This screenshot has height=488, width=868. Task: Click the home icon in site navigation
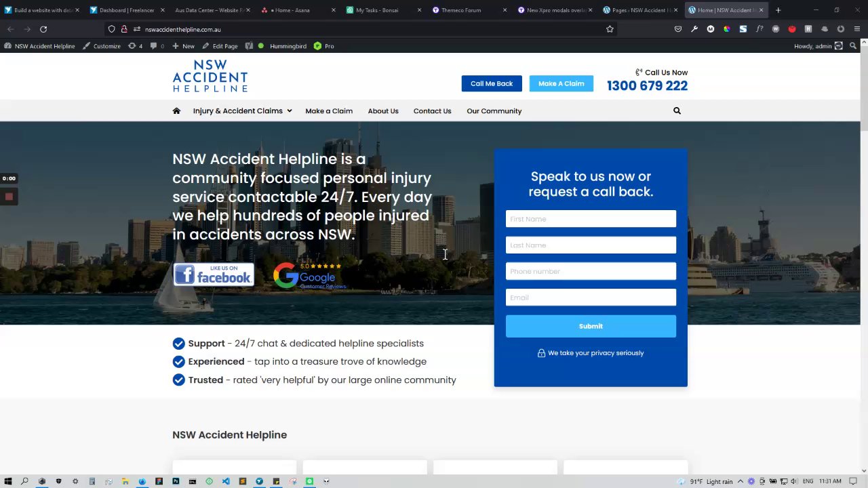(176, 110)
